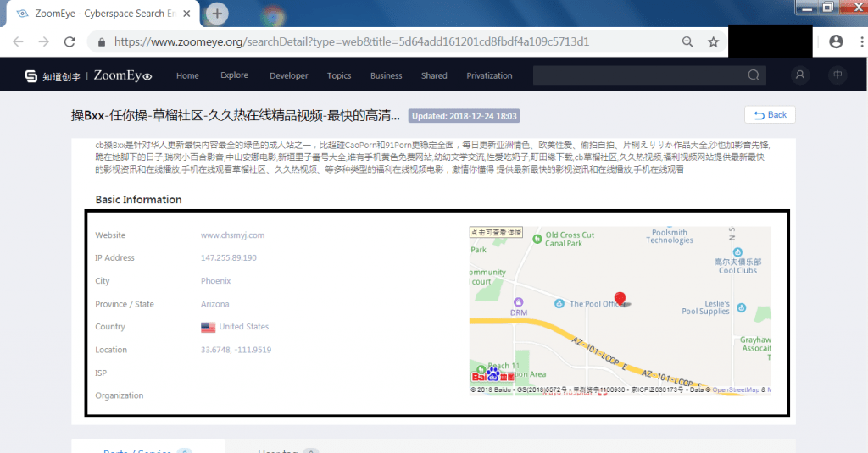
Task: Click the padlock site info icon
Action: click(102, 42)
